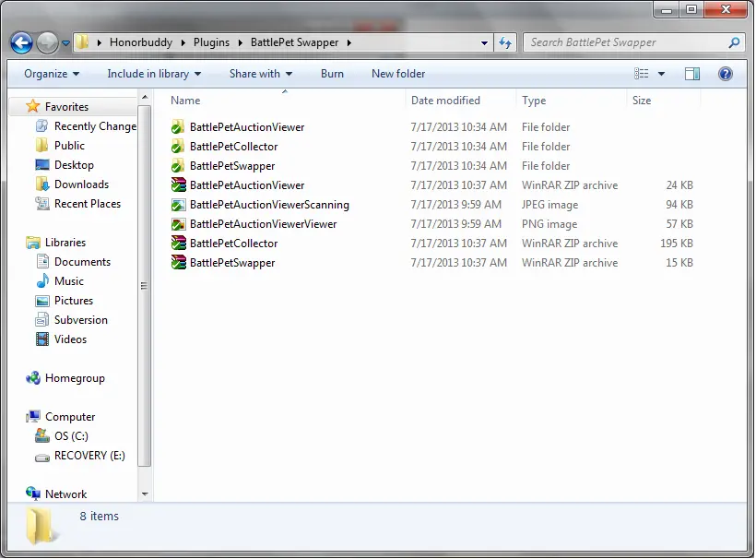Select the BattlePetAuctionViewer folder icon
The width and height of the screenshot is (756, 559).
pos(178,127)
